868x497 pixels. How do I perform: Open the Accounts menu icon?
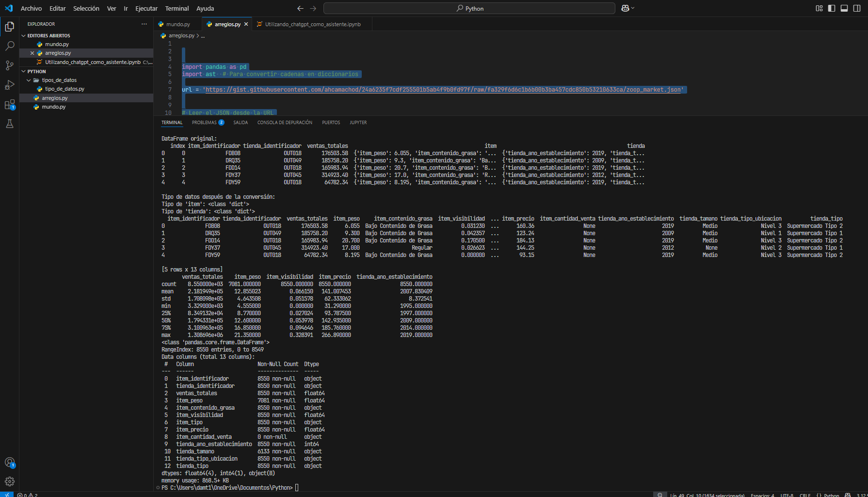(x=9, y=462)
